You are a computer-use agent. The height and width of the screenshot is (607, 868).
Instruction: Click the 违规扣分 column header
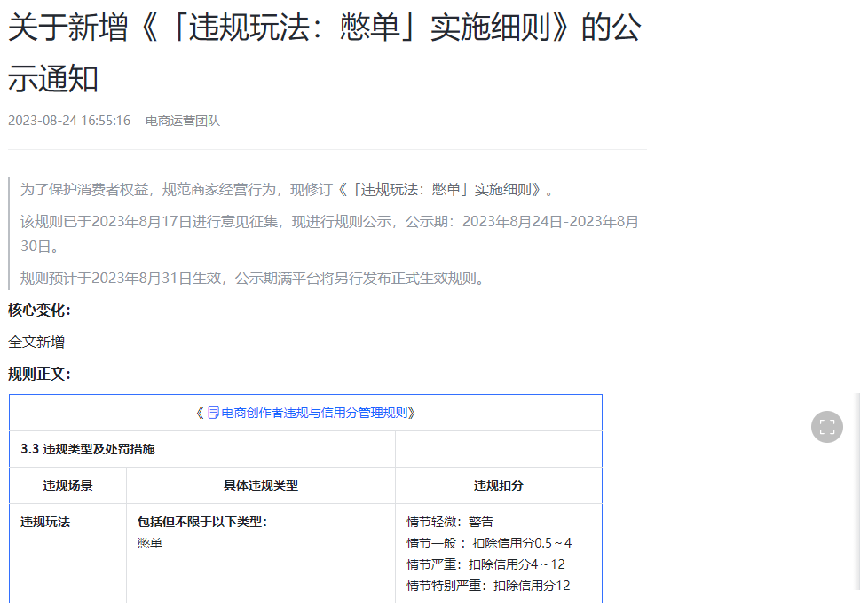point(499,485)
